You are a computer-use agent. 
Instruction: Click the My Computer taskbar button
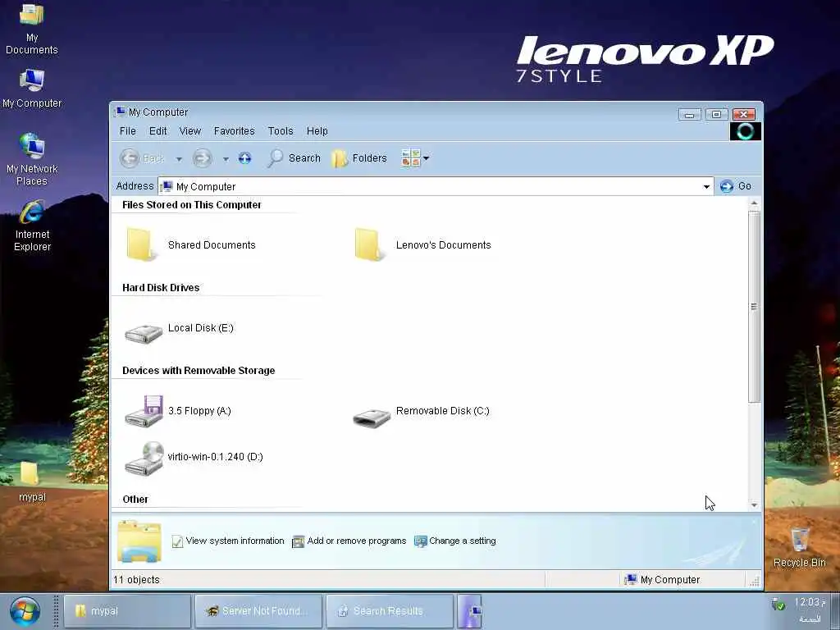[x=469, y=610]
